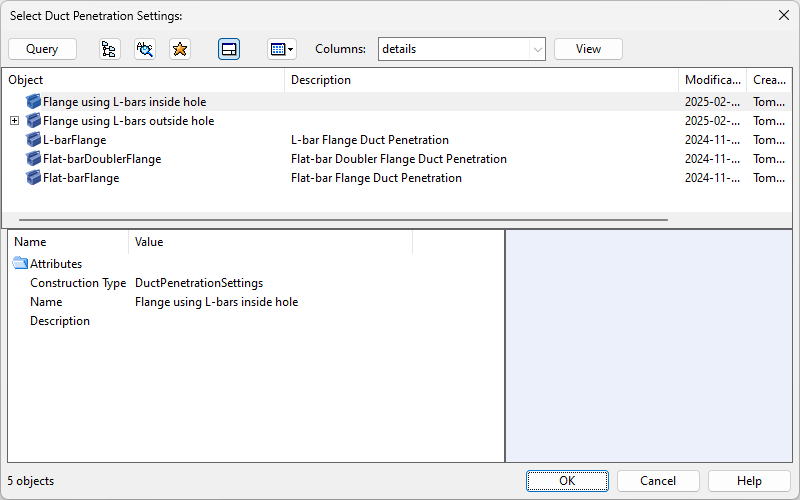The image size is (800, 500).
Task: Click the tree view toolbar icon
Action: tap(109, 49)
